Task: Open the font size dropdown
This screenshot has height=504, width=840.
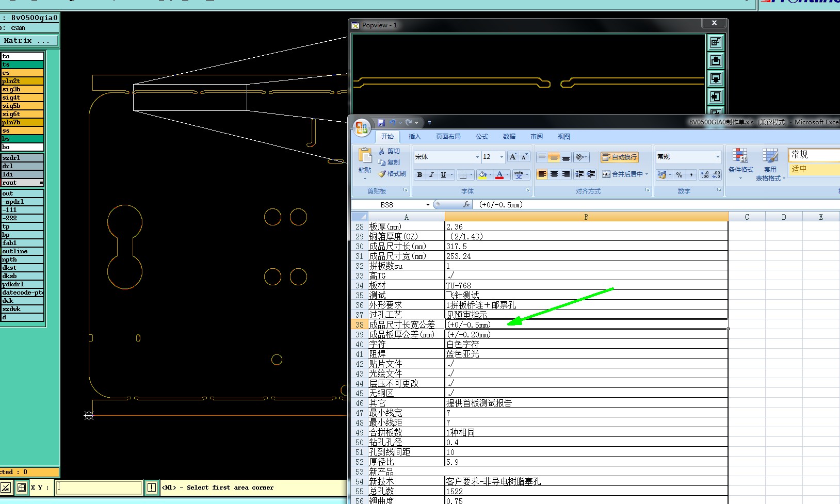Action: coord(502,157)
